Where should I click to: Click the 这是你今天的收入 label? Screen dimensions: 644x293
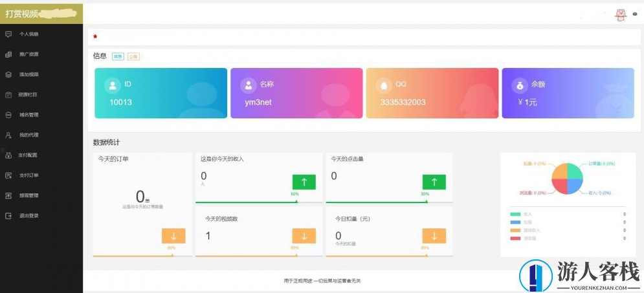pyautogui.click(x=222, y=158)
